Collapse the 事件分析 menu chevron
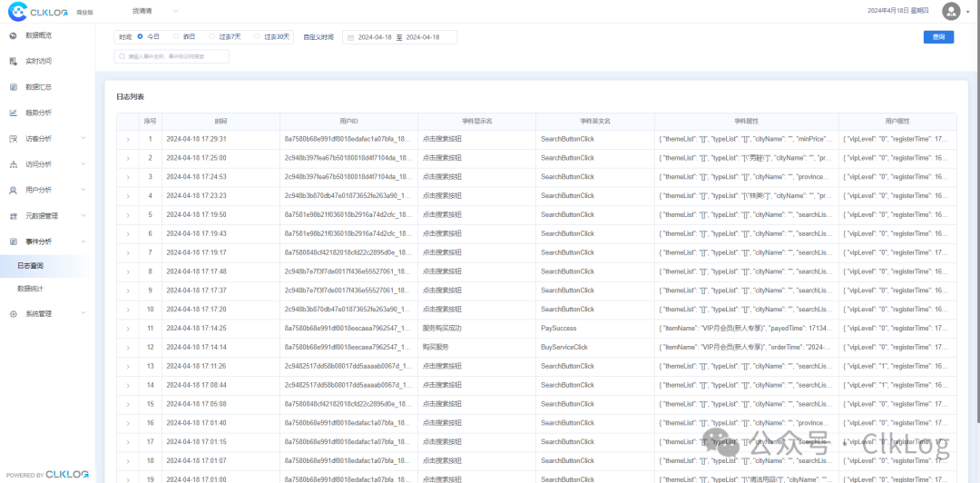 (x=83, y=241)
